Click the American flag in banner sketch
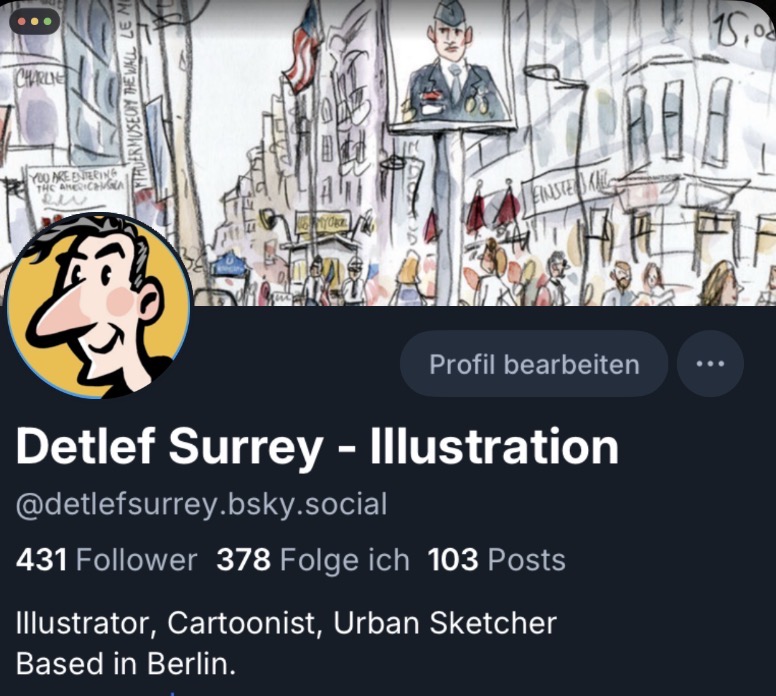 click(x=303, y=50)
